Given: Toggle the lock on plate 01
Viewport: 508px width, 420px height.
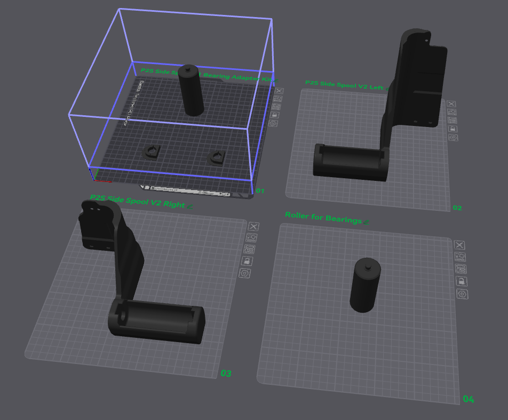Looking at the screenshot, I should click(275, 115).
